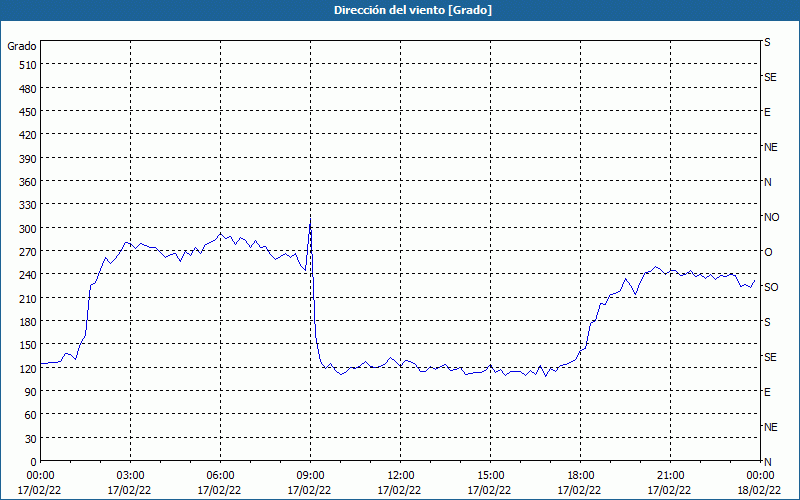
Task: Click the 17/02/22 date under 12:00
Action: point(399,490)
